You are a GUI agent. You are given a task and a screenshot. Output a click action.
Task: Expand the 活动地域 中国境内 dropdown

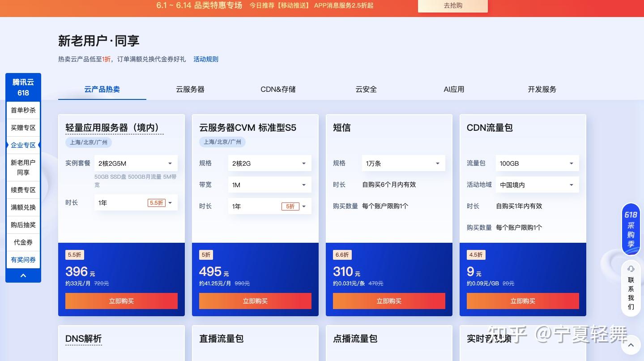tap(537, 185)
